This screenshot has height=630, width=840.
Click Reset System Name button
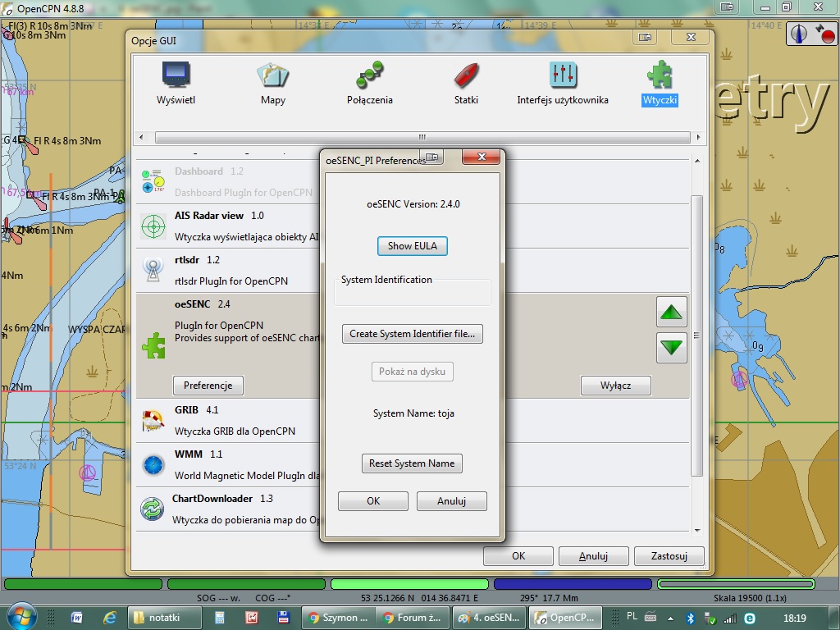412,463
